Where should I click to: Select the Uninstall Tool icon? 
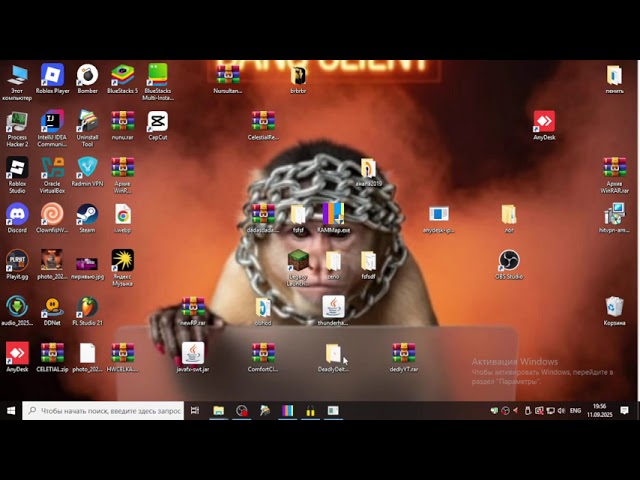87,129
